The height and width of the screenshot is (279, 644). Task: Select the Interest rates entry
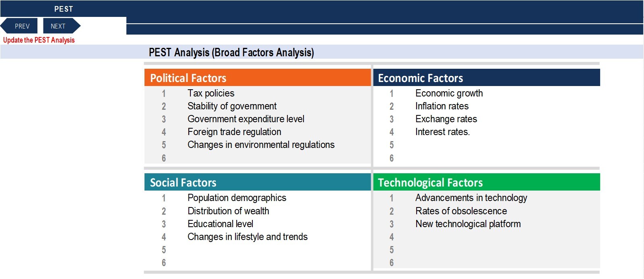(x=442, y=132)
